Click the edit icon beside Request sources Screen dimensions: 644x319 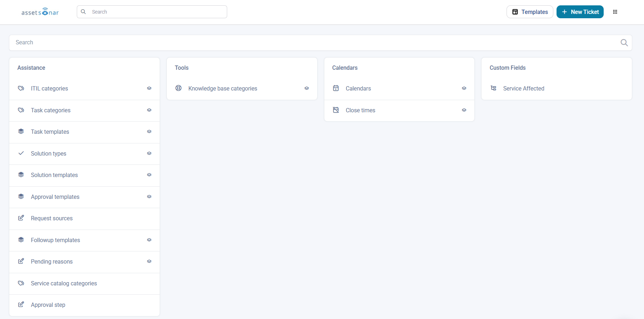point(21,218)
